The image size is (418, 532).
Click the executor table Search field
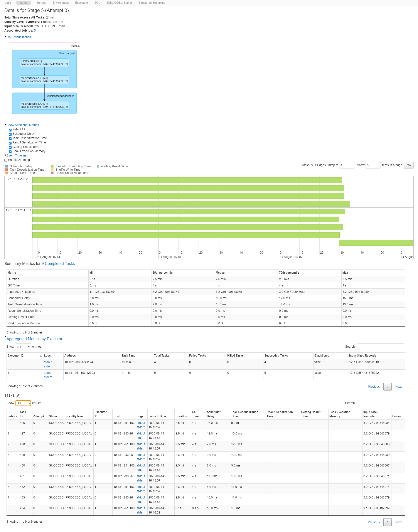tap(381, 347)
